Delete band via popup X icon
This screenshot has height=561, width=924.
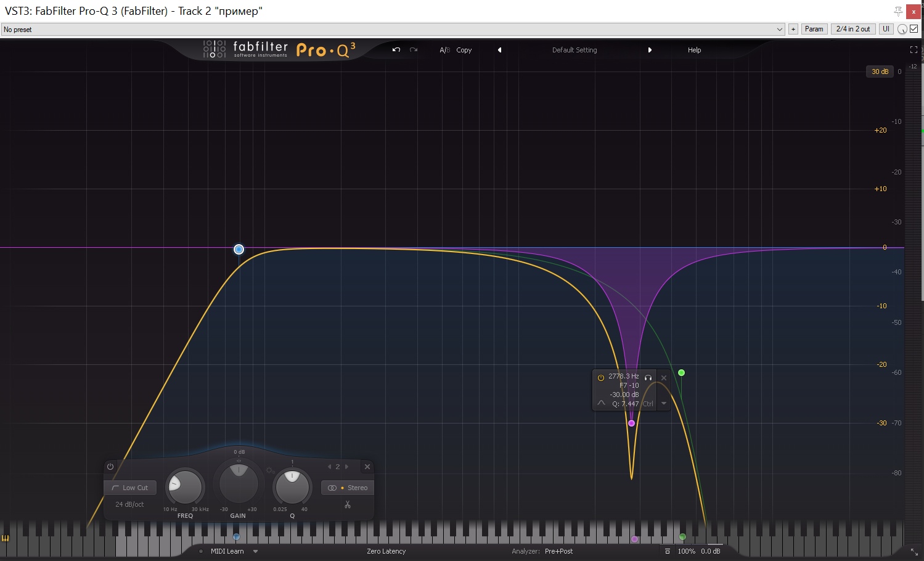pyautogui.click(x=664, y=377)
